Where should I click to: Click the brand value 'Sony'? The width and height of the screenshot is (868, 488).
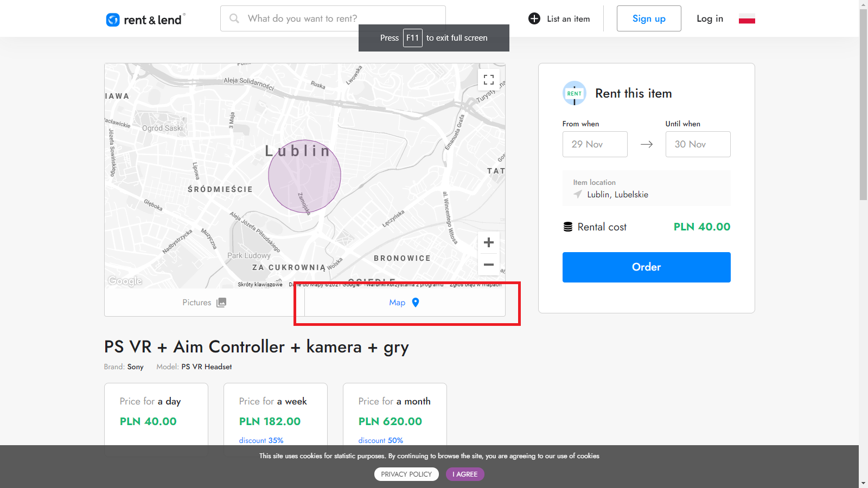(136, 367)
